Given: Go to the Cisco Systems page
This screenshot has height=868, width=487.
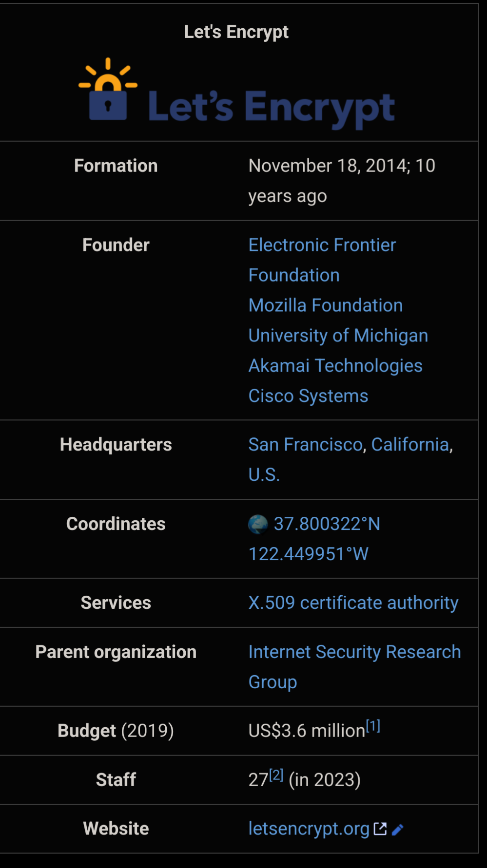Looking at the screenshot, I should (308, 396).
